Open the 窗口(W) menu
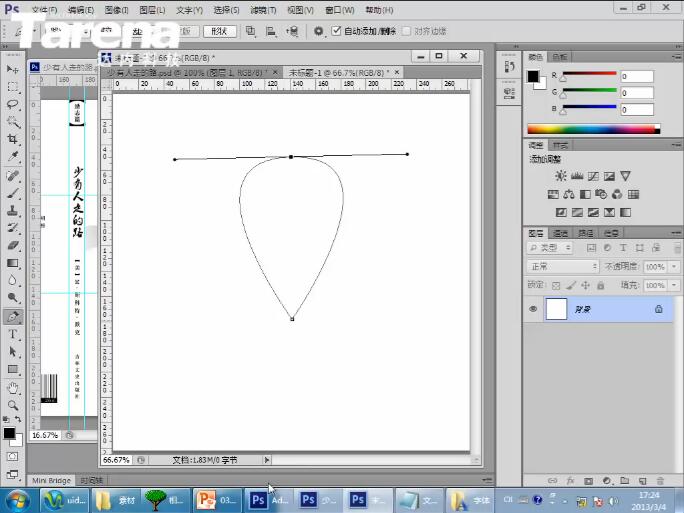 click(340, 10)
